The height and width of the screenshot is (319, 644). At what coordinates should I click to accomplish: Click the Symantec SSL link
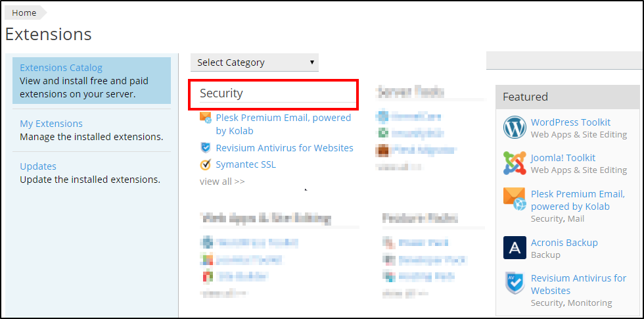click(246, 164)
